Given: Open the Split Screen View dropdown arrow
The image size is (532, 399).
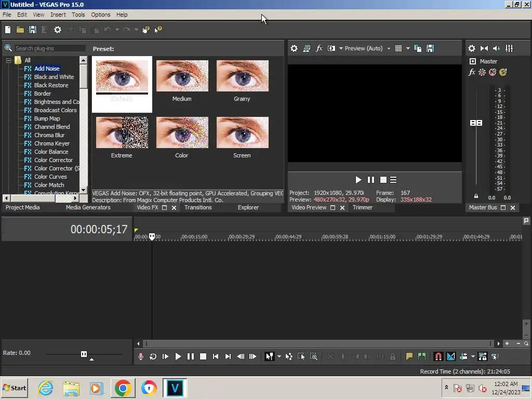Looking at the screenshot, I should click(341, 48).
